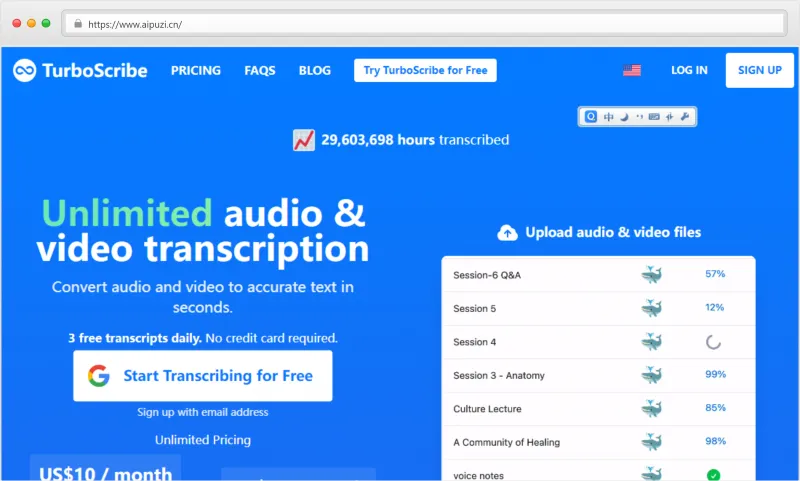
Task: Toggle the Chinese input mode icon in the floating toolbar
Action: 609,117
